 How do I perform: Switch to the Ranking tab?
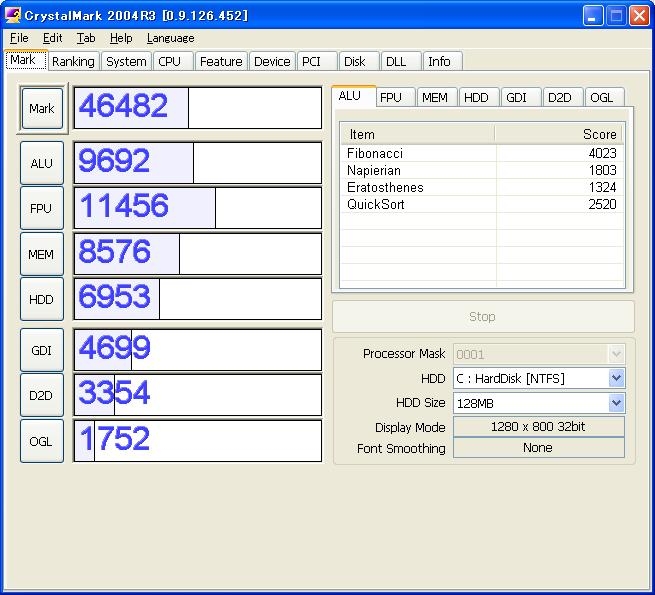click(73, 61)
